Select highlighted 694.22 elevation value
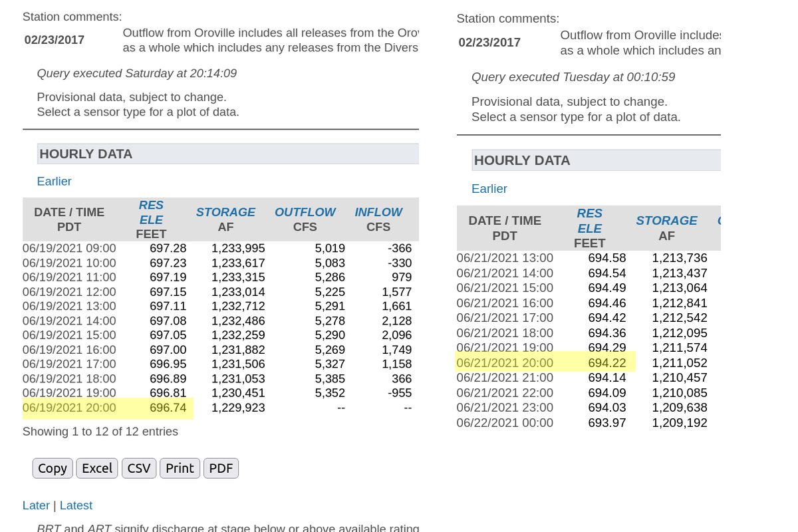The width and height of the screenshot is (798, 532). pyautogui.click(x=607, y=363)
